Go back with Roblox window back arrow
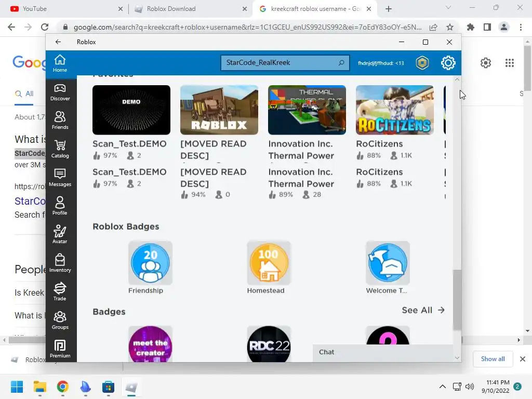 point(58,42)
